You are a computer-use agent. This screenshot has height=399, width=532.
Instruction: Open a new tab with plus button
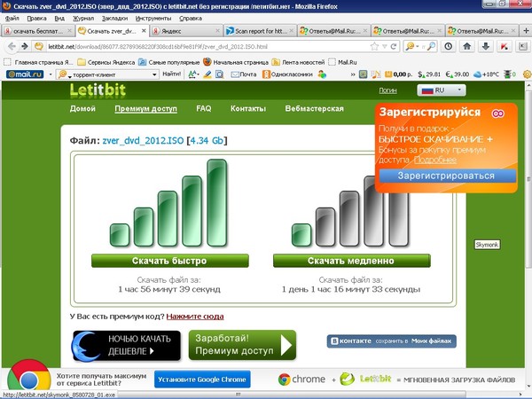pos(526,31)
